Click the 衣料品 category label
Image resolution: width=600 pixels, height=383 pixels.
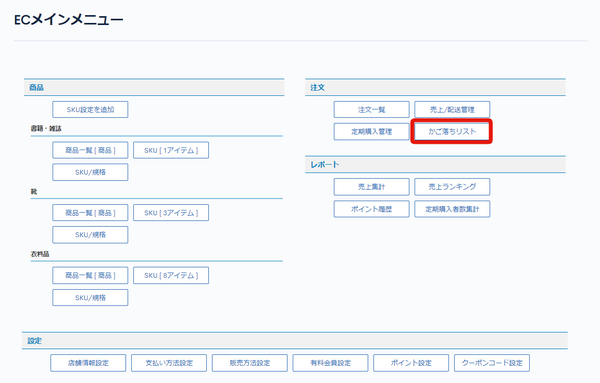pos(40,254)
